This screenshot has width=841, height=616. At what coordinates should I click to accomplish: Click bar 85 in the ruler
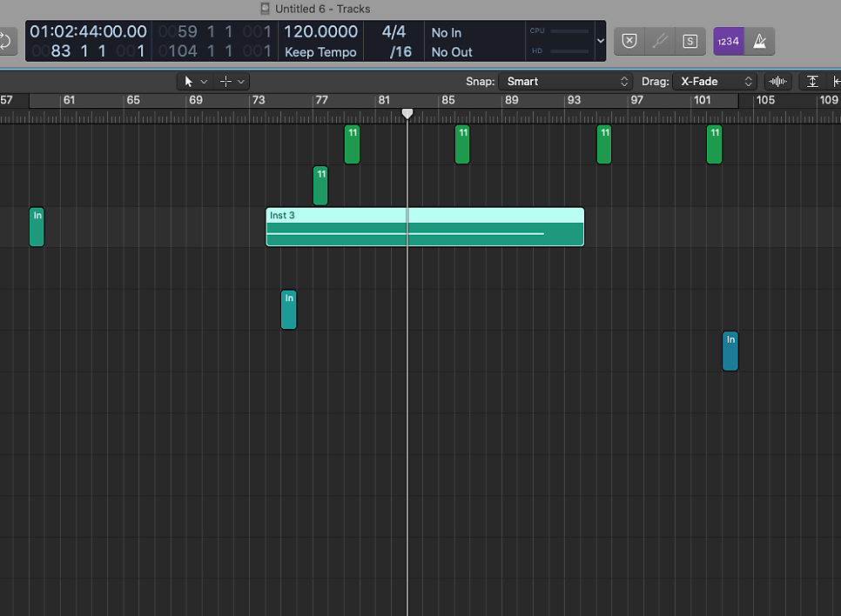point(447,100)
